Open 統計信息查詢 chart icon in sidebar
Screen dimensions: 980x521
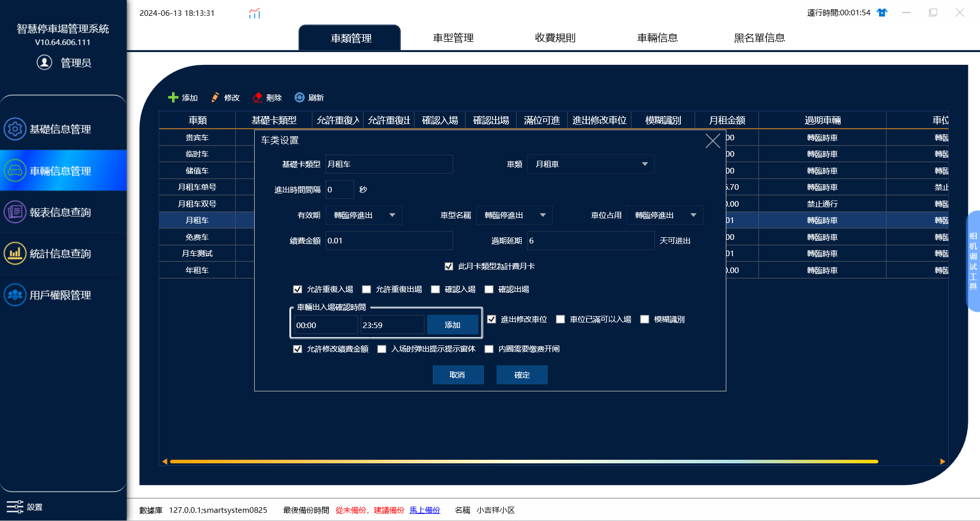pos(15,253)
